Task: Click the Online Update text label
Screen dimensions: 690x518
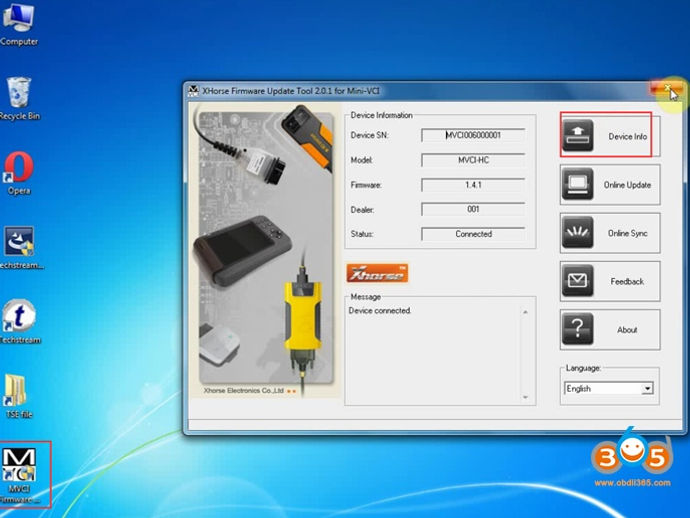Action: click(x=627, y=185)
